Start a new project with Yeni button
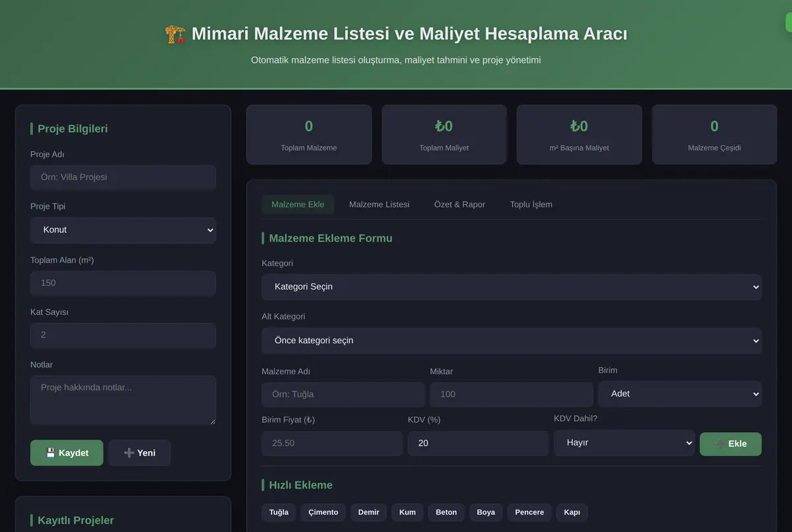Screen dimensions: 792x532 tap(139, 453)
